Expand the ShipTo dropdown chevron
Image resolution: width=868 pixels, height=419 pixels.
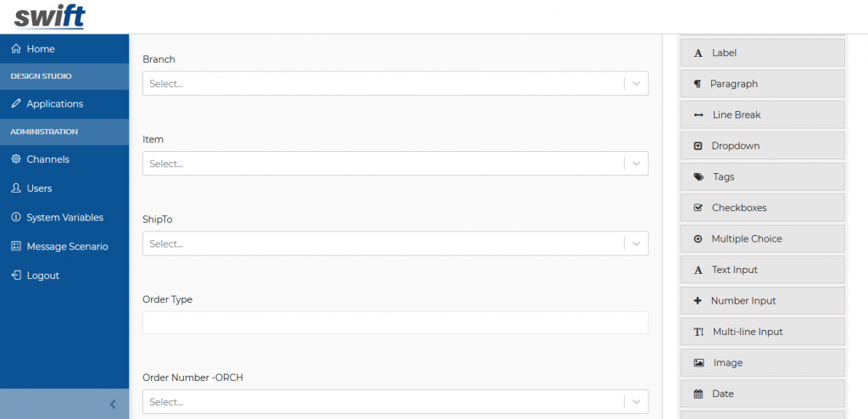(x=636, y=244)
